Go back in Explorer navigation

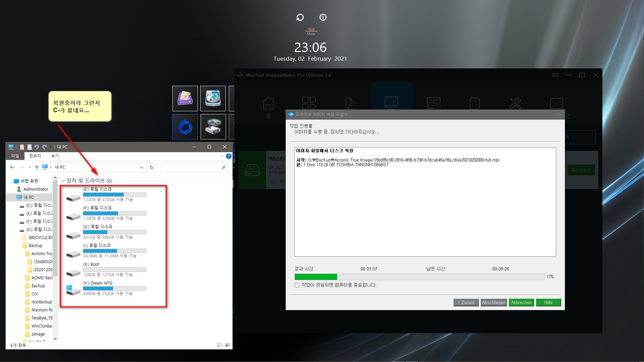[12, 167]
